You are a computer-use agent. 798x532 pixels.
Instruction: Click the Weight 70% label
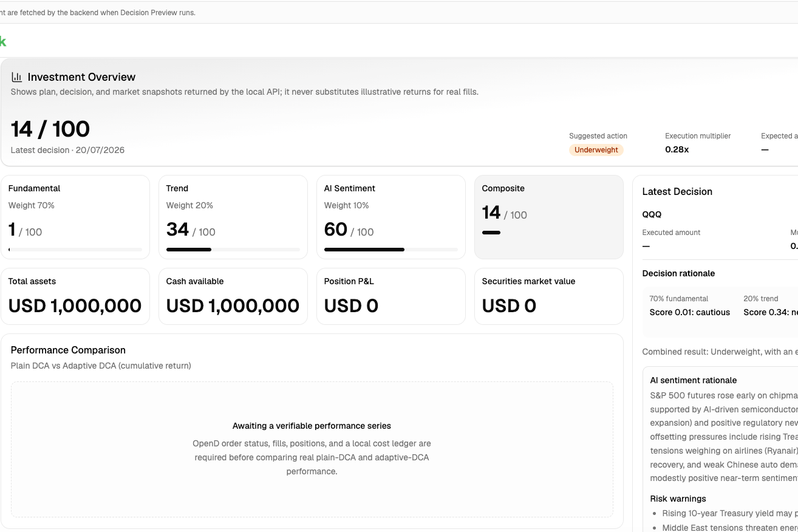(32, 205)
